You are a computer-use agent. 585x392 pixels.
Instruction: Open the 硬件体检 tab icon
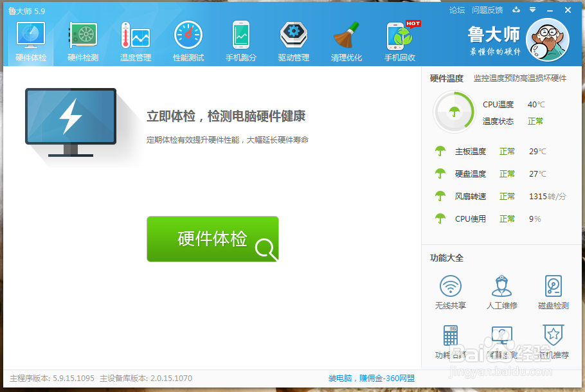pyautogui.click(x=31, y=35)
